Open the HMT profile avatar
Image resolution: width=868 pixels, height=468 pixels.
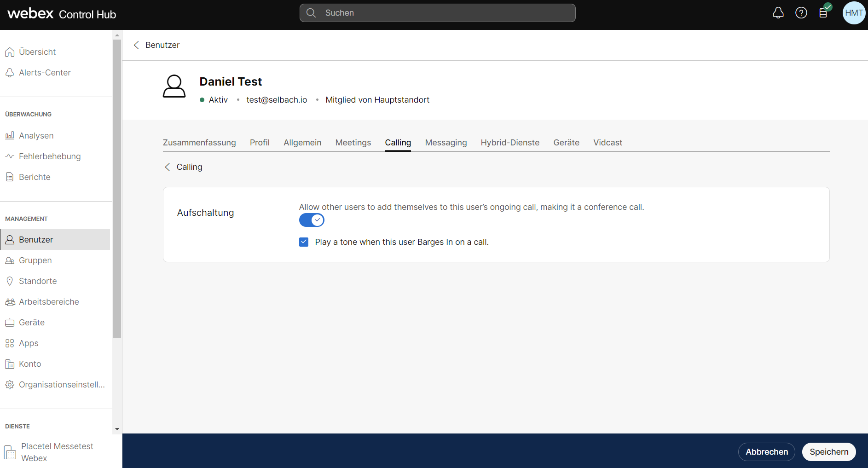pos(853,13)
